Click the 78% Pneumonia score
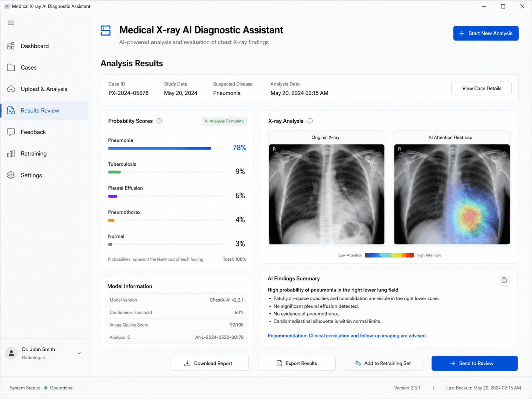The height and width of the screenshot is (399, 532). (x=239, y=148)
